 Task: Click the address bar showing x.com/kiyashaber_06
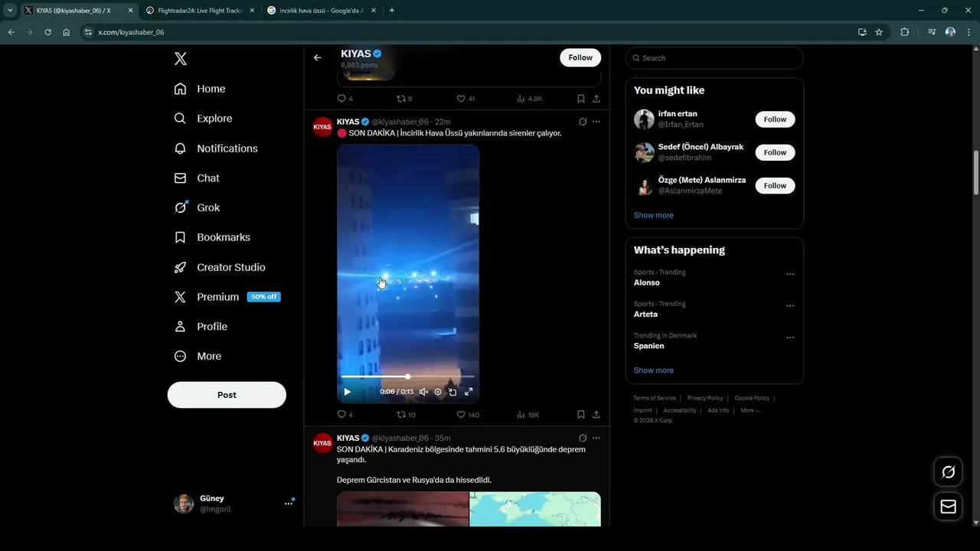pyautogui.click(x=467, y=32)
